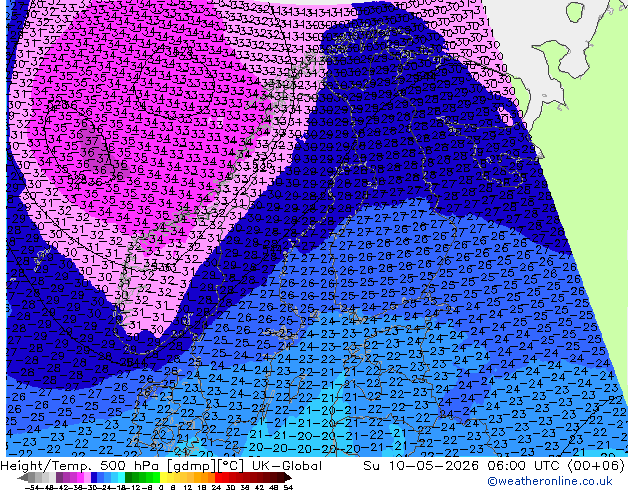
Task: Click the 500 hPa temperature weather map
Action: pos(317,228)
